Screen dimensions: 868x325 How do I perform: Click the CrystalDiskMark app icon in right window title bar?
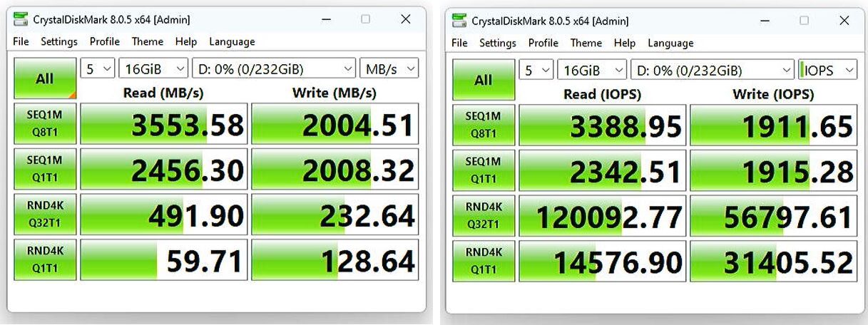(459, 21)
